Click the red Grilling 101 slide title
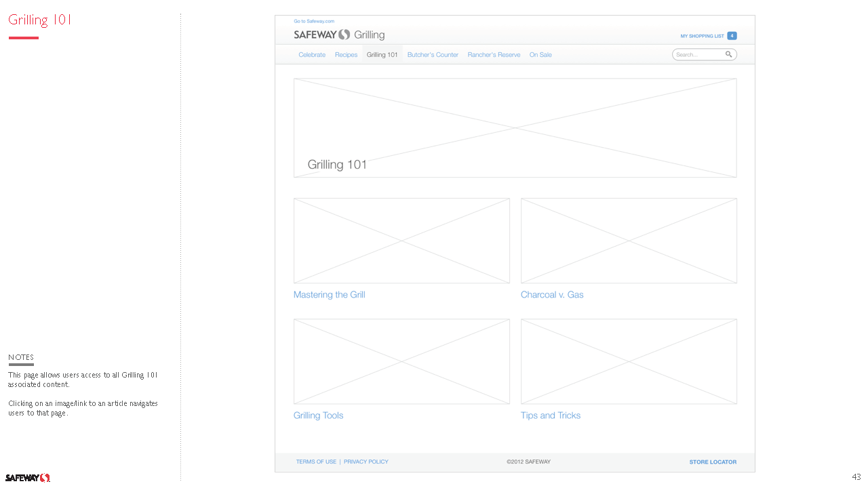The image size is (868, 488). pos(40,20)
